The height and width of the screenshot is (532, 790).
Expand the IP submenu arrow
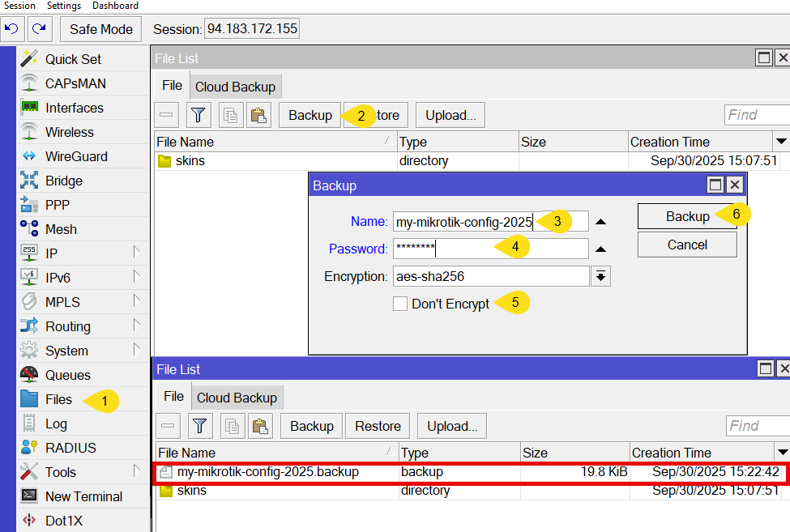coord(137,253)
